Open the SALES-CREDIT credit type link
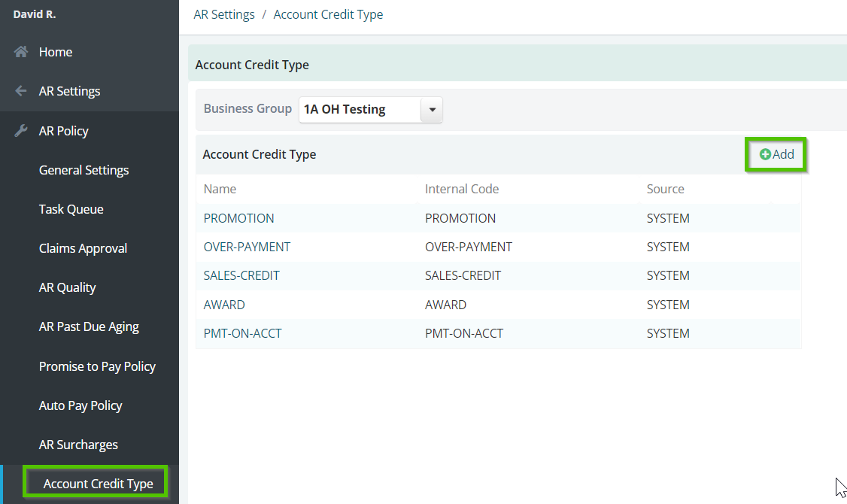The height and width of the screenshot is (504, 847). coord(241,275)
